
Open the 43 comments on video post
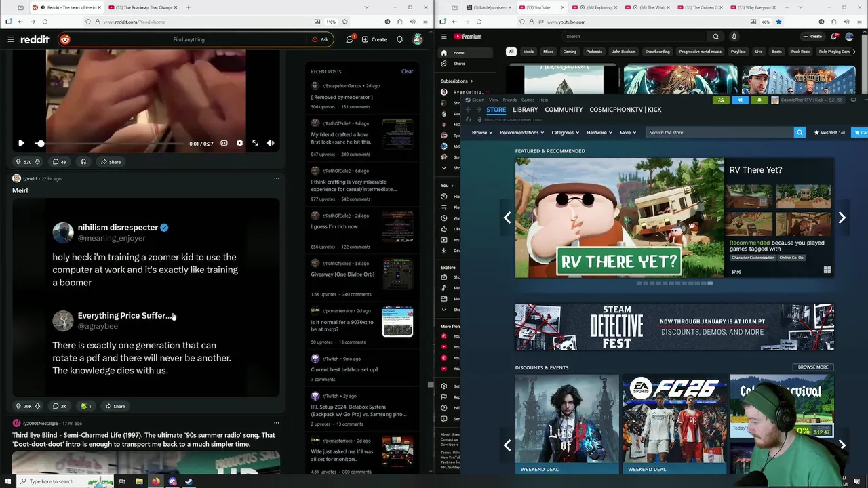60,162
